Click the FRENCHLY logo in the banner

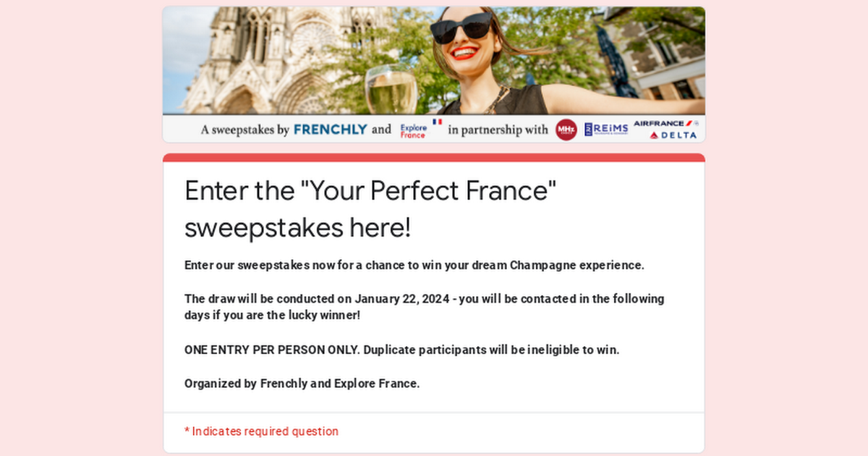pos(331,130)
